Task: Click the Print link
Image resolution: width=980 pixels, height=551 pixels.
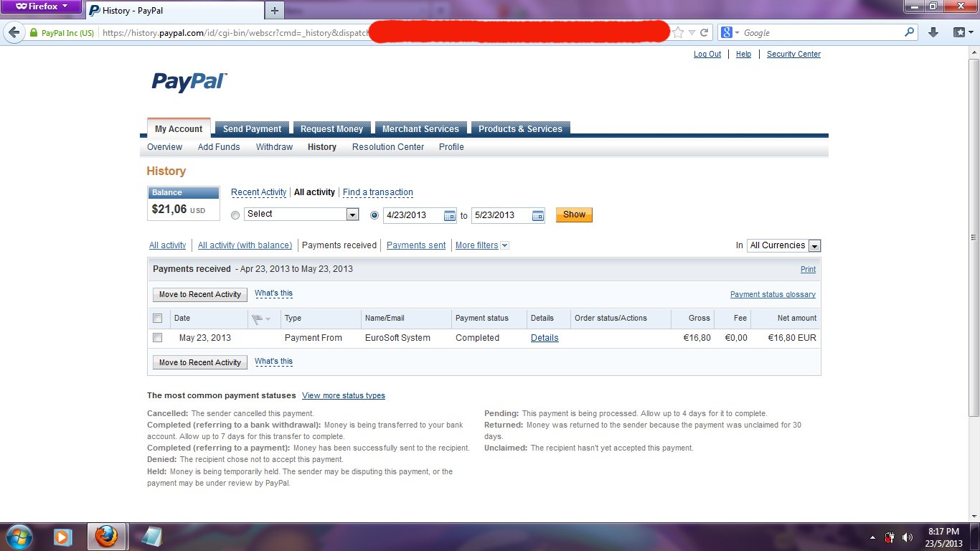Action: (808, 270)
